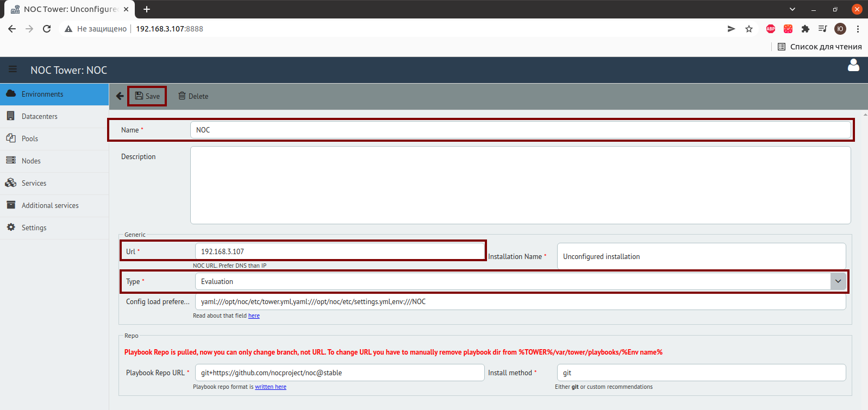Focus the Name input field
This screenshot has width=868, height=410.
(x=520, y=130)
